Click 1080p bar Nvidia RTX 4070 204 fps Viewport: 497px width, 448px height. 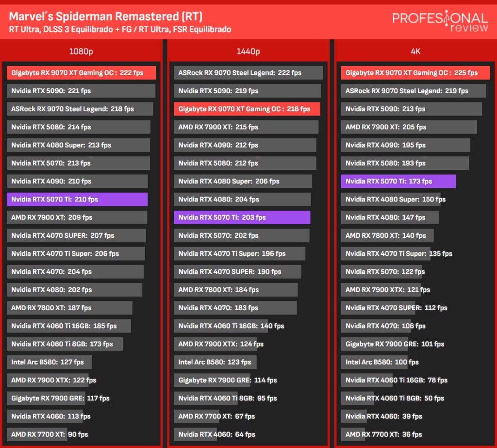point(75,272)
